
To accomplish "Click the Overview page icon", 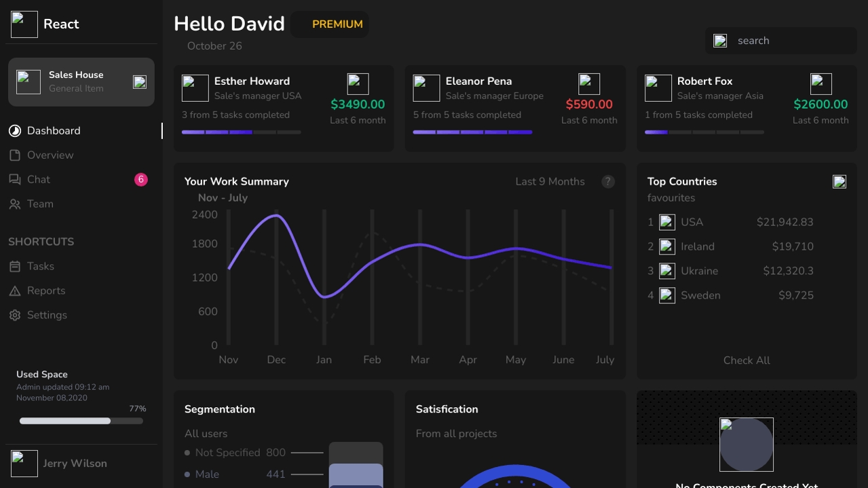I will point(15,155).
